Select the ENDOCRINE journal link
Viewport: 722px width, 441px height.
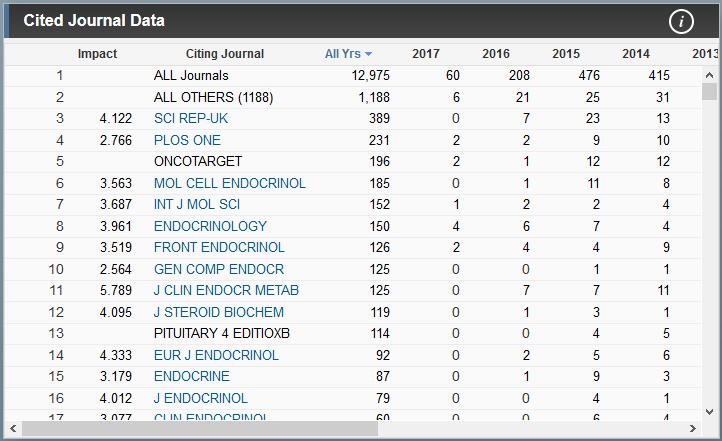point(191,377)
